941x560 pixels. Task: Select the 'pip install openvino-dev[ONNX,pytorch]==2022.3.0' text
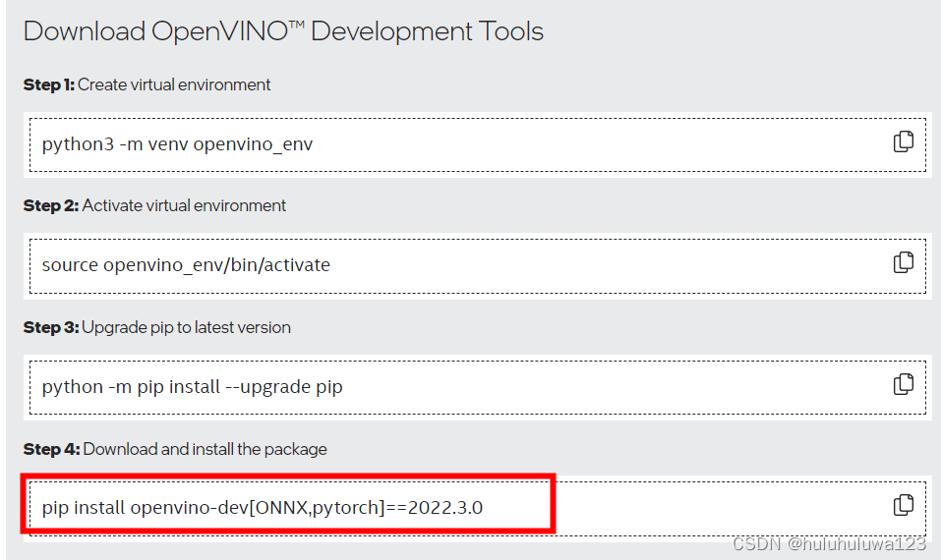(263, 508)
